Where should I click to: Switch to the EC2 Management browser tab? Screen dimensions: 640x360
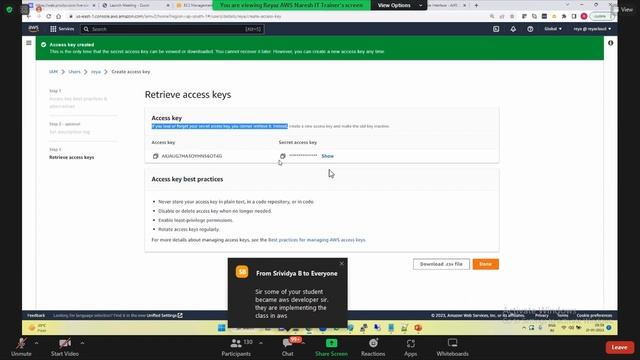[x=194, y=5]
